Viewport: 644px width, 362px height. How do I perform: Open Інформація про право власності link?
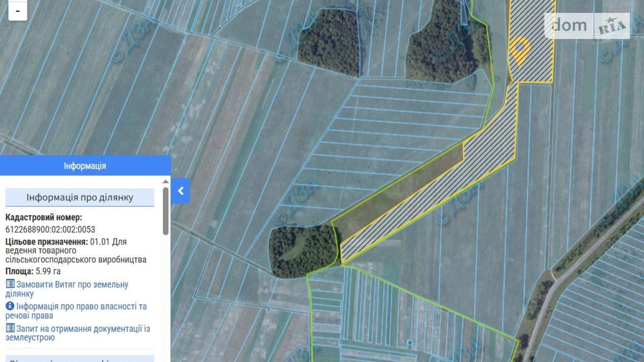tap(81, 307)
